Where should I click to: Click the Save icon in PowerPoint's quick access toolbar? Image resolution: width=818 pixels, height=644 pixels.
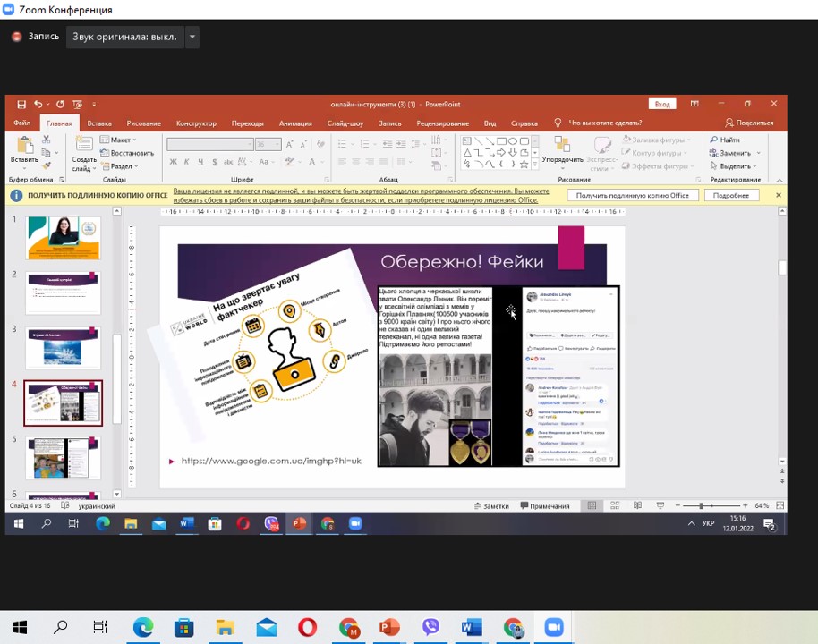21,104
